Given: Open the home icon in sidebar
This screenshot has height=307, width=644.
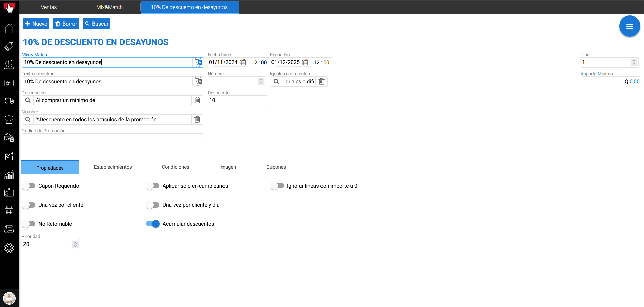Looking at the screenshot, I should 9,28.
